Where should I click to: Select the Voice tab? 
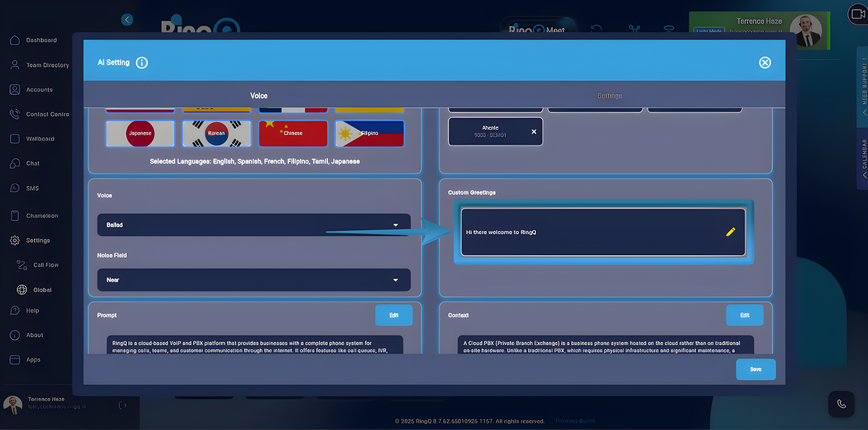(x=258, y=96)
